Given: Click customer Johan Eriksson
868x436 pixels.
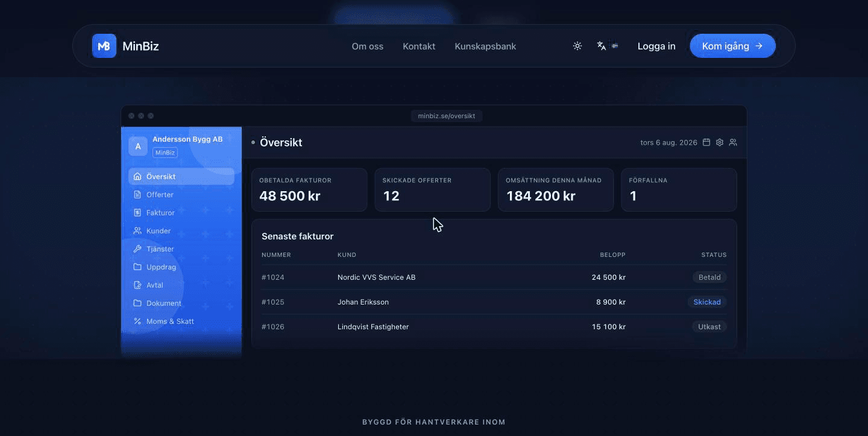Looking at the screenshot, I should (363, 302).
